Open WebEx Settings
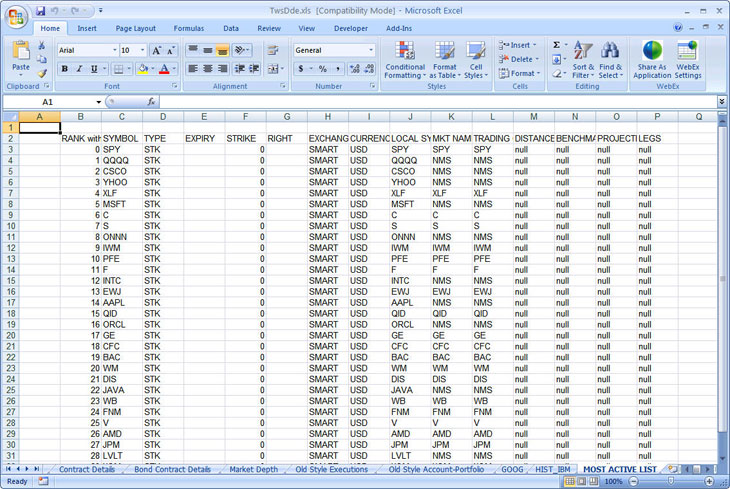730x489 pixels. 688,60
